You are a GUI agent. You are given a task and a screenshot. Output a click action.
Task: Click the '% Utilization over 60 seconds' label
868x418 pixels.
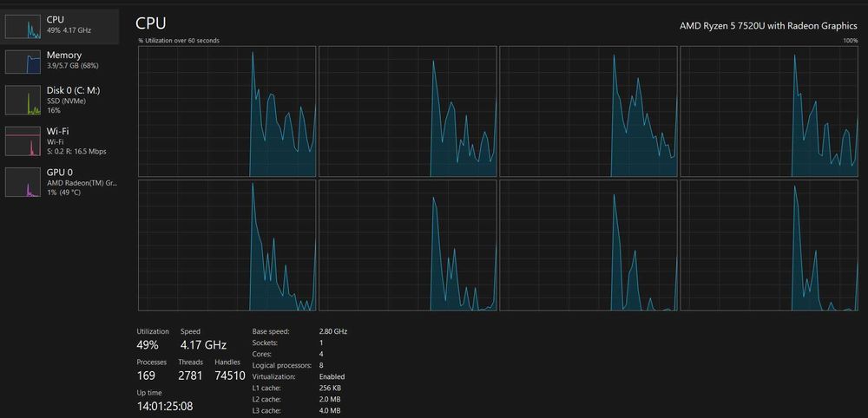pyautogui.click(x=179, y=41)
